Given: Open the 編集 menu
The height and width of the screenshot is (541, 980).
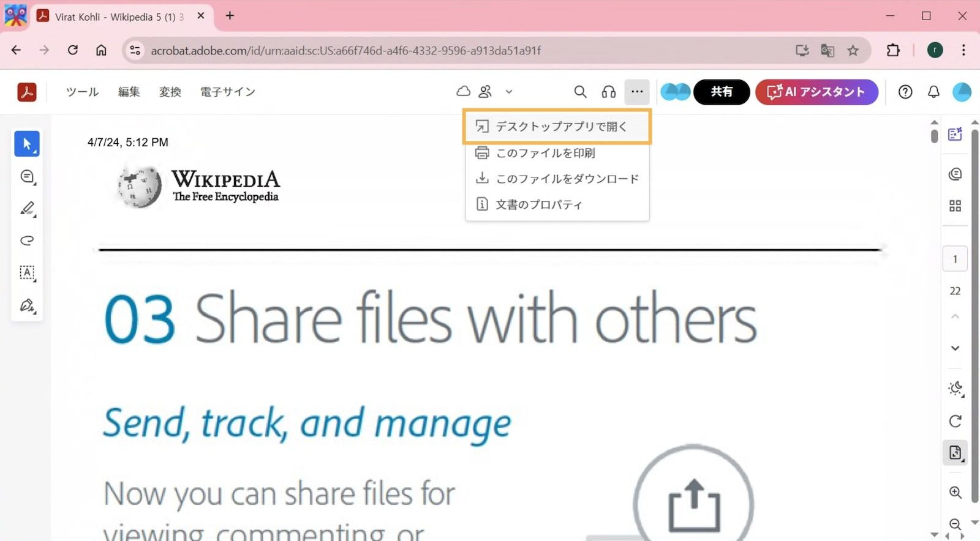Looking at the screenshot, I should (129, 92).
